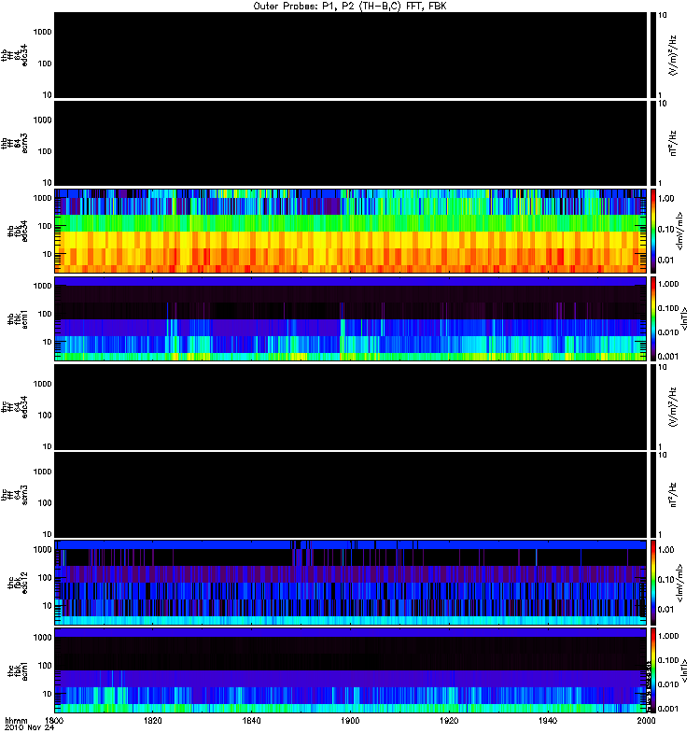Click the '(V/m)²/Hz' unit label of the thc fff edc34 panel
This screenshot has width=700, height=747.
click(x=672, y=407)
